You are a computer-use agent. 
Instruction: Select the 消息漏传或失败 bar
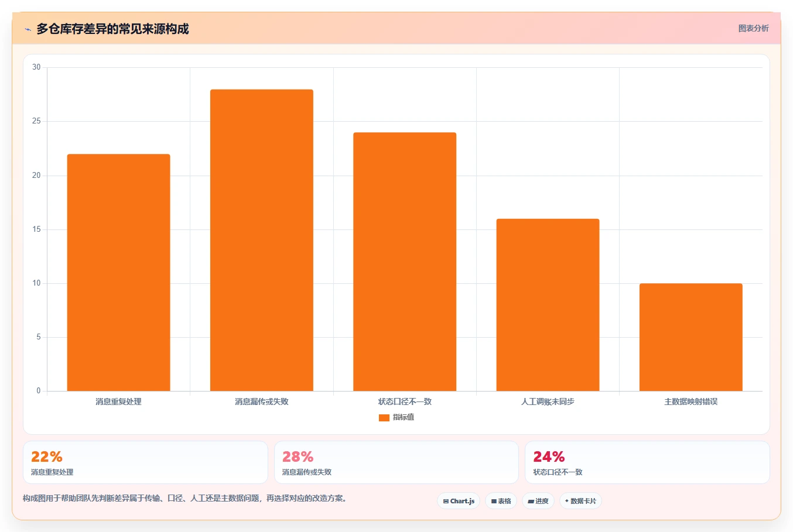(262, 240)
